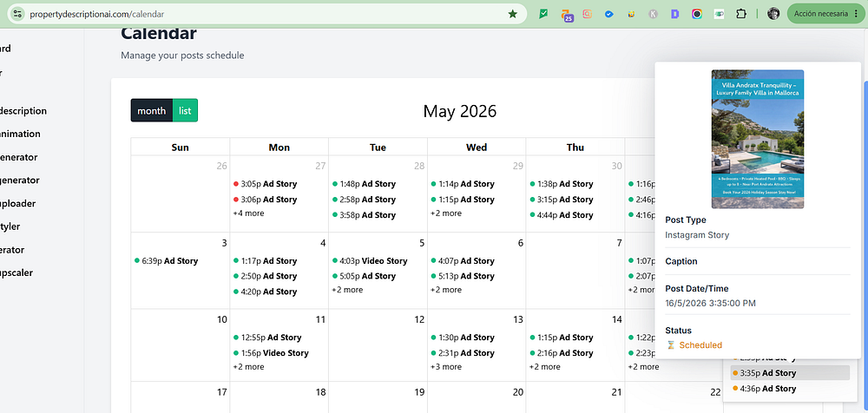The width and height of the screenshot is (868, 413).
Task: Open the Extensions puzzle piece menu
Action: coord(740,14)
